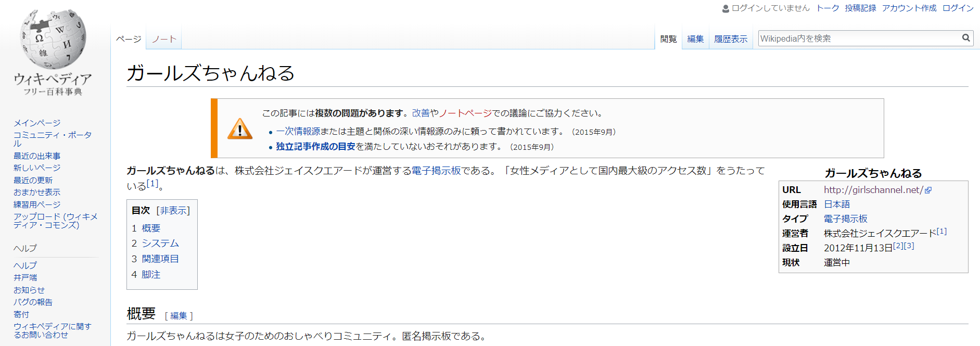This screenshot has height=346, width=980.
Task: Open ノートページ link in notice box
Action: [465, 113]
